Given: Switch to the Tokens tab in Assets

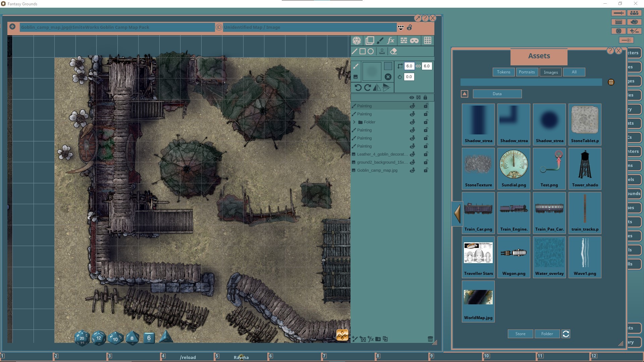Looking at the screenshot, I should tap(503, 72).
